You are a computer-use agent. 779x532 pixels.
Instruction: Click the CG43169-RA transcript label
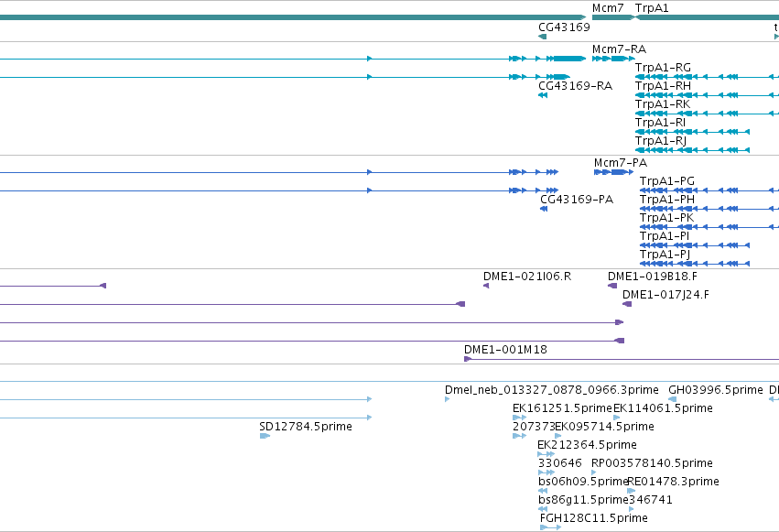[x=575, y=85]
